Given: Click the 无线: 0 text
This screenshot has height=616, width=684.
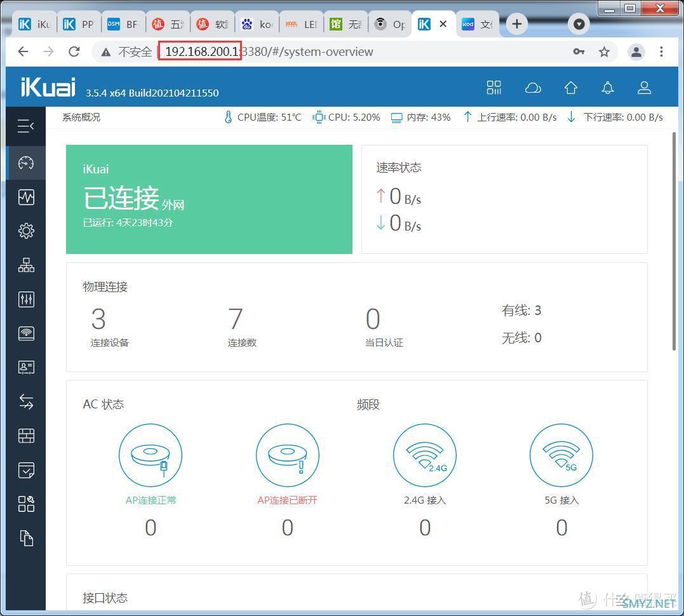Looking at the screenshot, I should click(x=521, y=337).
